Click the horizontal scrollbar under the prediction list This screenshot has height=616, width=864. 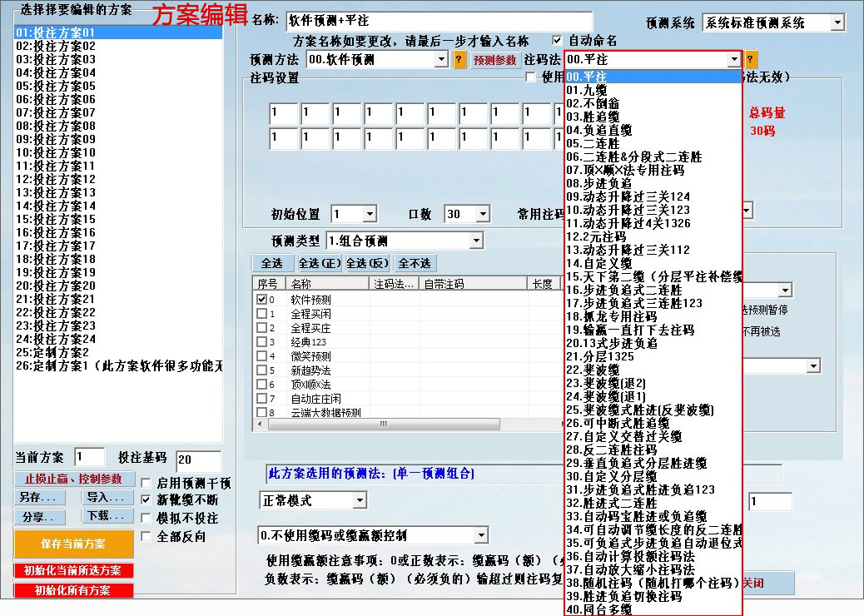(383, 425)
